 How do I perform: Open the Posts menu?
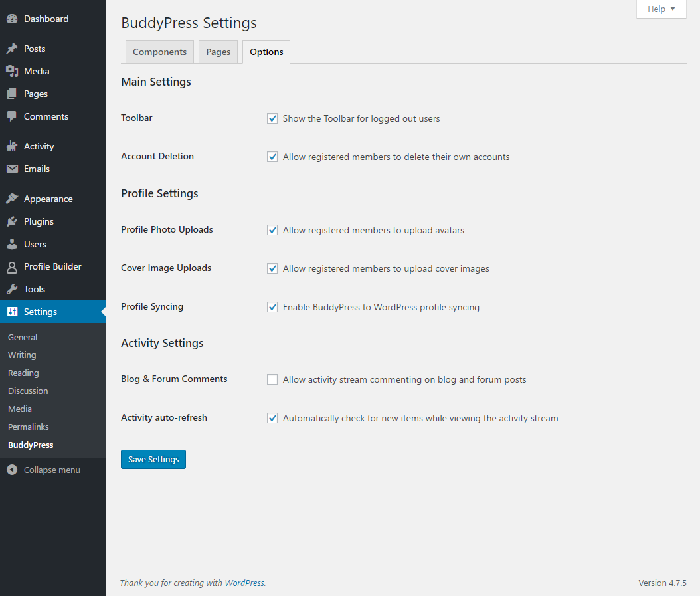click(53, 49)
